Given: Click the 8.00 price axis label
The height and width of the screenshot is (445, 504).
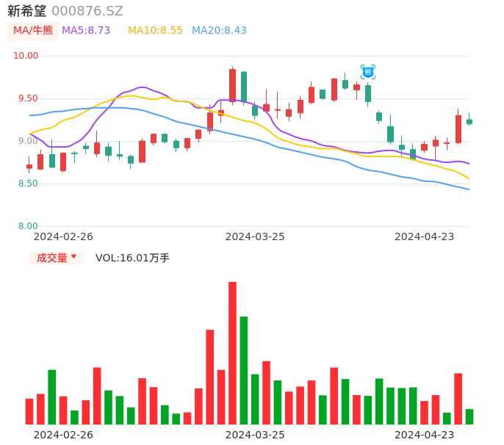Looking at the screenshot, I should pyautogui.click(x=28, y=226).
